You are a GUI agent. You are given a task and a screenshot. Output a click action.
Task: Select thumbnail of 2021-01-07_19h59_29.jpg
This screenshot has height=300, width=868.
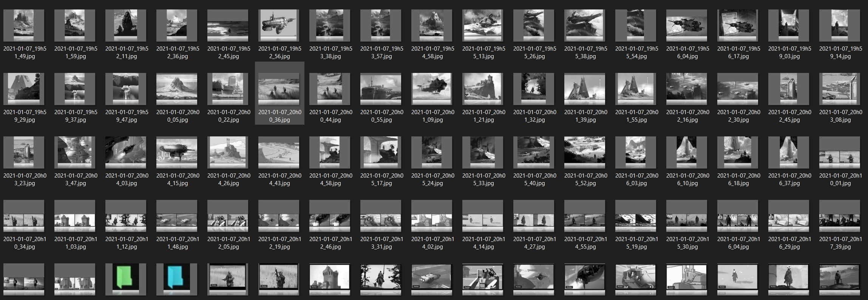tap(24, 89)
